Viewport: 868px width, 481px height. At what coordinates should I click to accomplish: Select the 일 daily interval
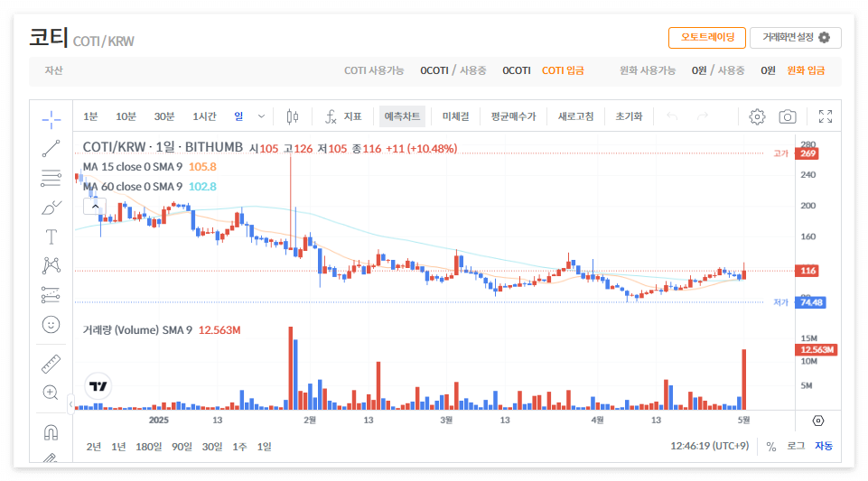click(238, 116)
